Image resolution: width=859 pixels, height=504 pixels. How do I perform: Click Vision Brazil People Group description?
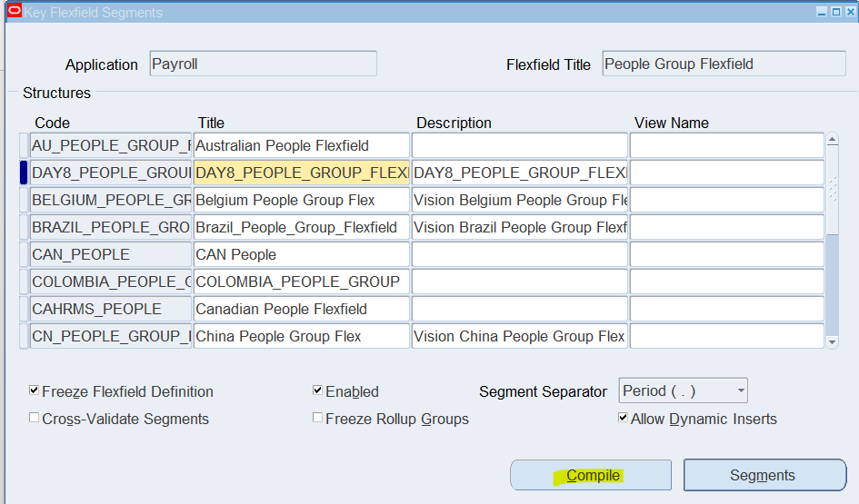pos(519,227)
